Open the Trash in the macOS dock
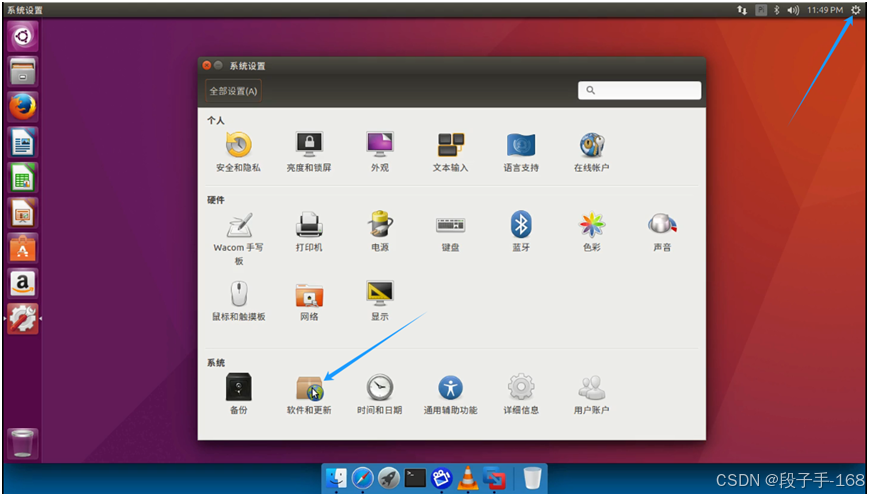The width and height of the screenshot is (869, 496). pos(533,478)
